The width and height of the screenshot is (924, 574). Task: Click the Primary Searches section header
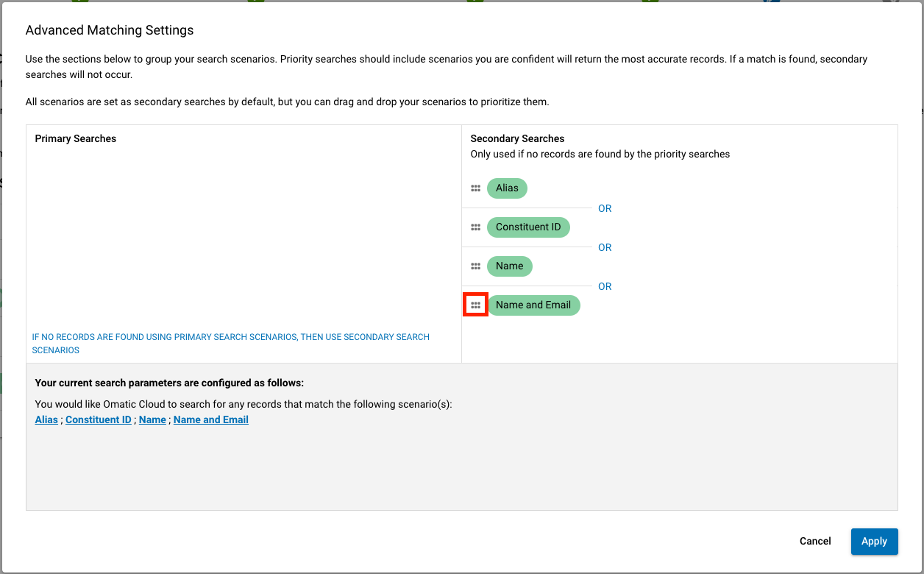click(75, 138)
